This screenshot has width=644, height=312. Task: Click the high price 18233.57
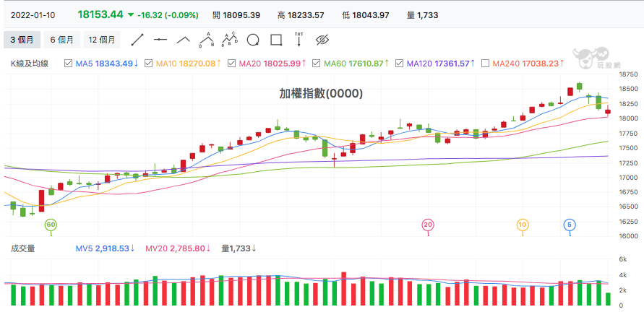point(306,16)
